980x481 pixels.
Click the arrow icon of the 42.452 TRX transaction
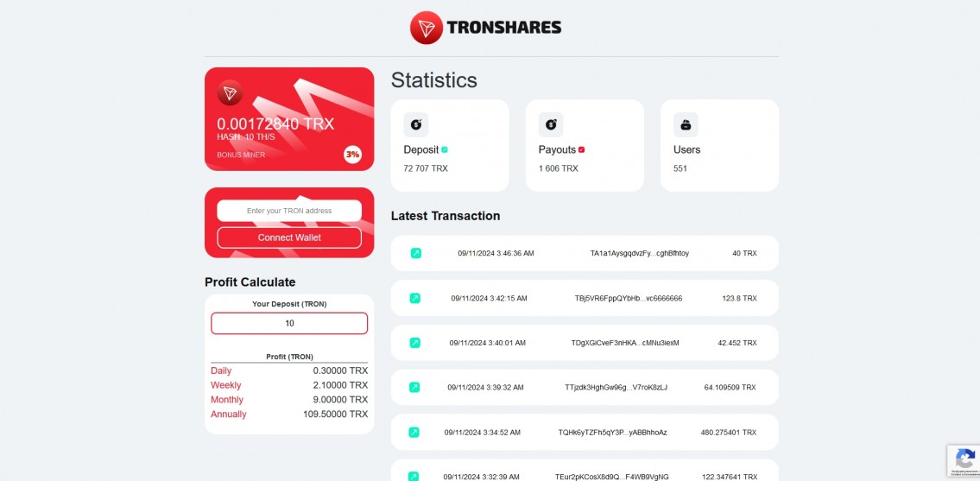click(414, 343)
